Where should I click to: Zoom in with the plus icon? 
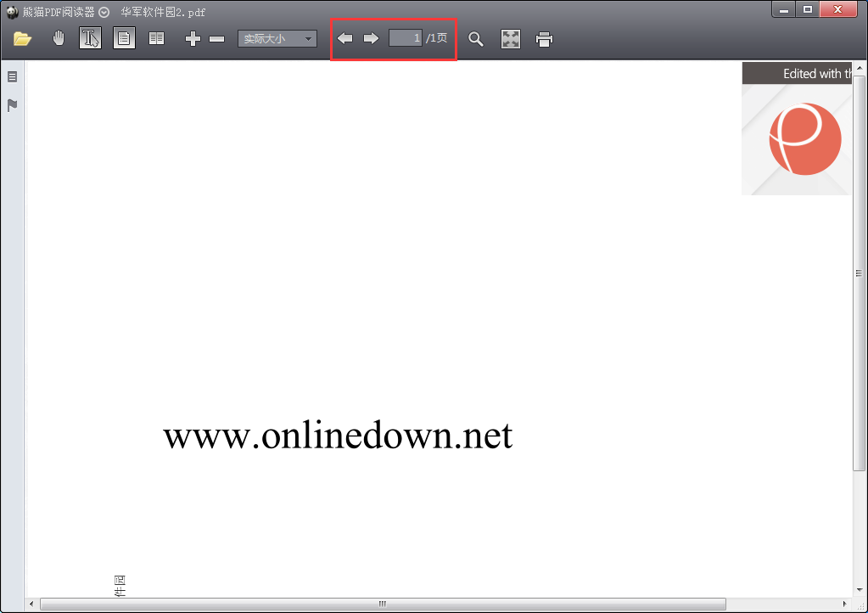point(193,39)
